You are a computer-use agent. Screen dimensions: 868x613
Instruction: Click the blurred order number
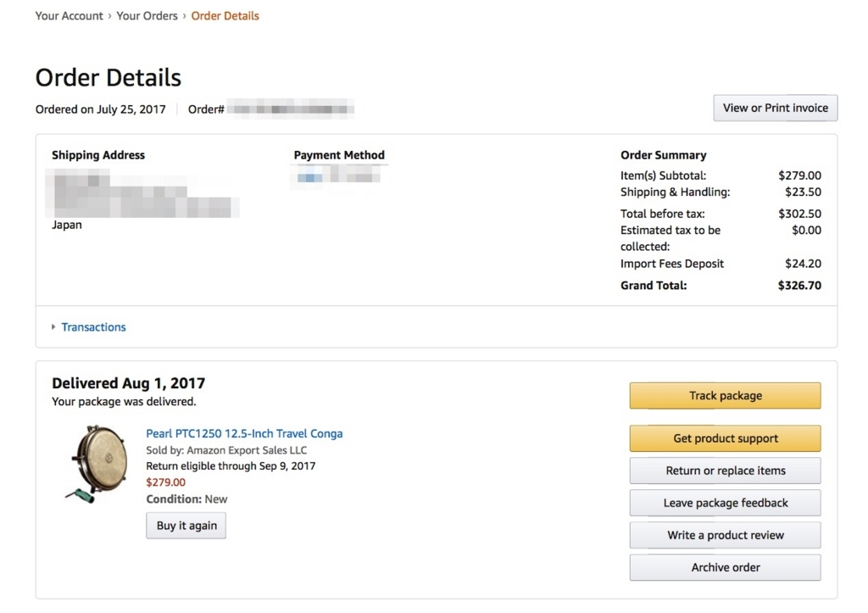click(x=291, y=109)
